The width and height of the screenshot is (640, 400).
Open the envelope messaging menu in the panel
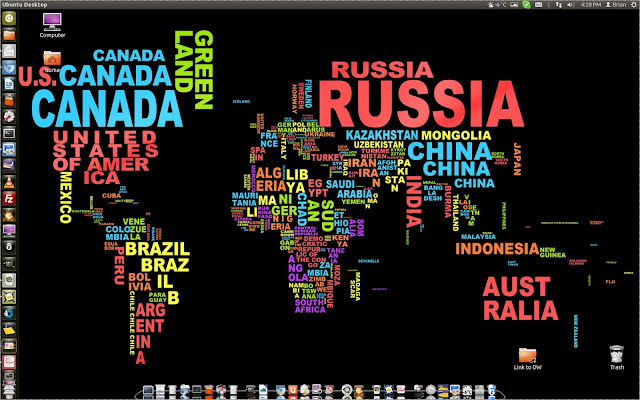(538, 4)
